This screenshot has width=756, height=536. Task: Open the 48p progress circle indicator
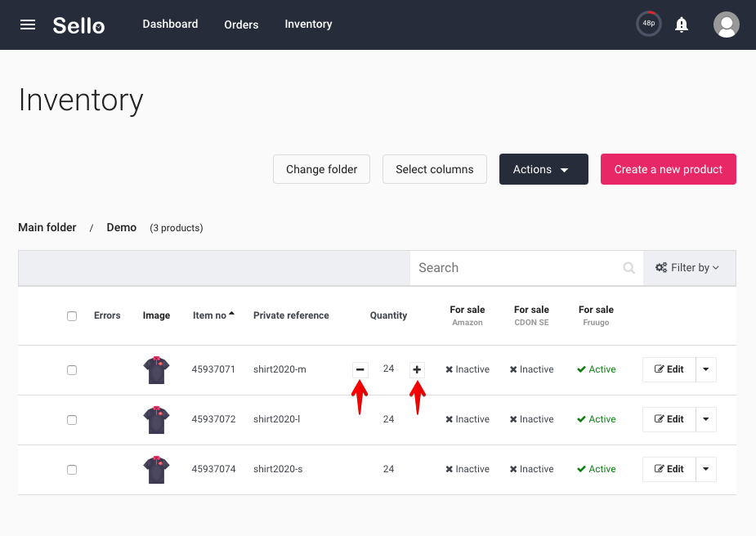(648, 24)
